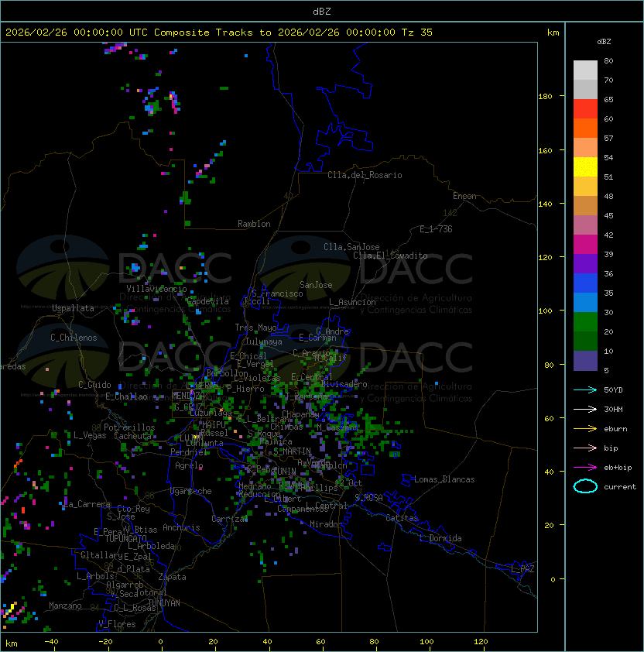This screenshot has width=644, height=652.
Task: Click the '180' km tick on the vertical axis
Action: [545, 97]
